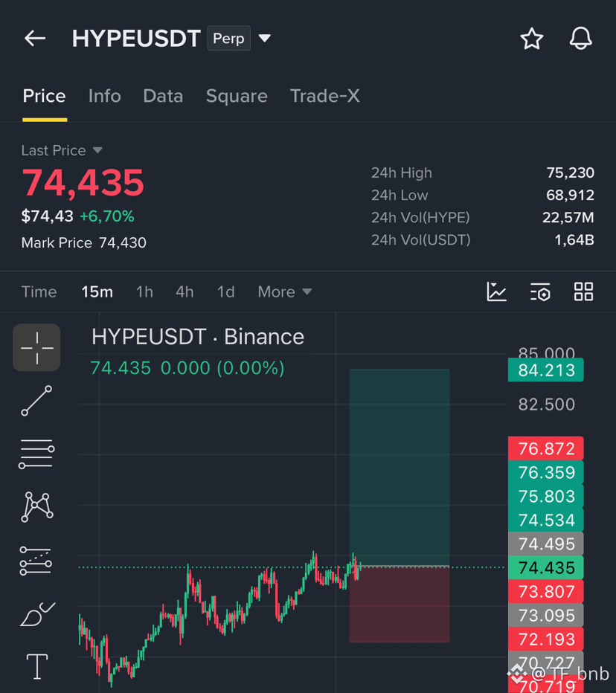The width and height of the screenshot is (616, 693).
Task: Switch to the Info tab
Action: pyautogui.click(x=105, y=96)
